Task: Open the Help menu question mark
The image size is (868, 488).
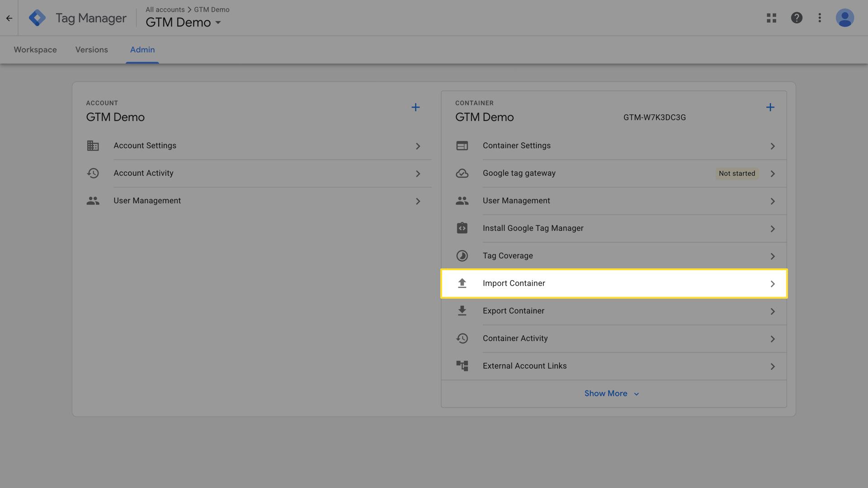Action: 797,18
